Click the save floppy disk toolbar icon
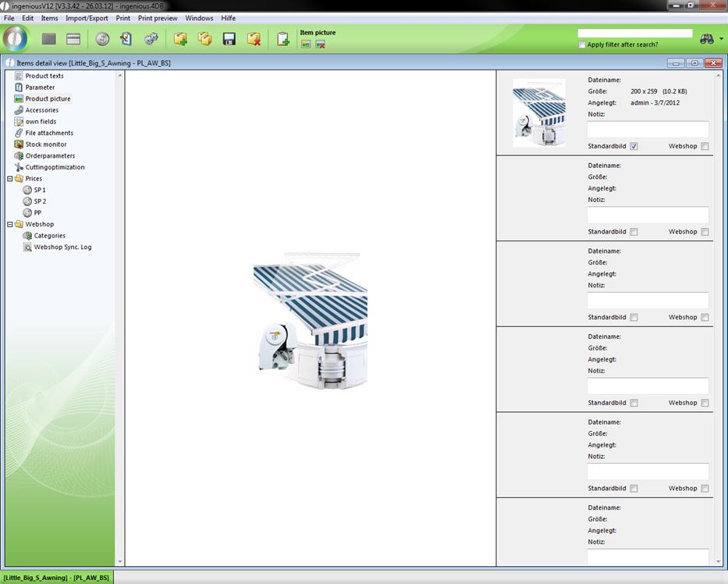The width and height of the screenshot is (728, 584). click(x=229, y=39)
